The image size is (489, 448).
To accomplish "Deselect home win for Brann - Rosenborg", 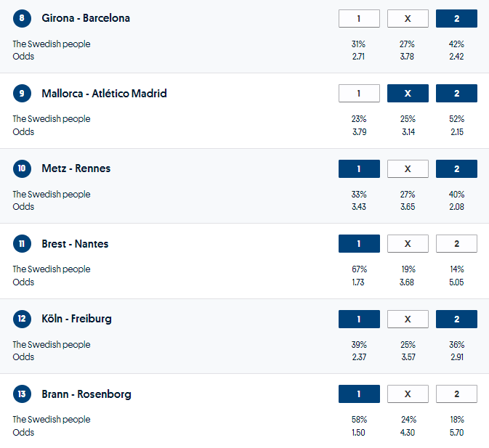I will coord(359,394).
